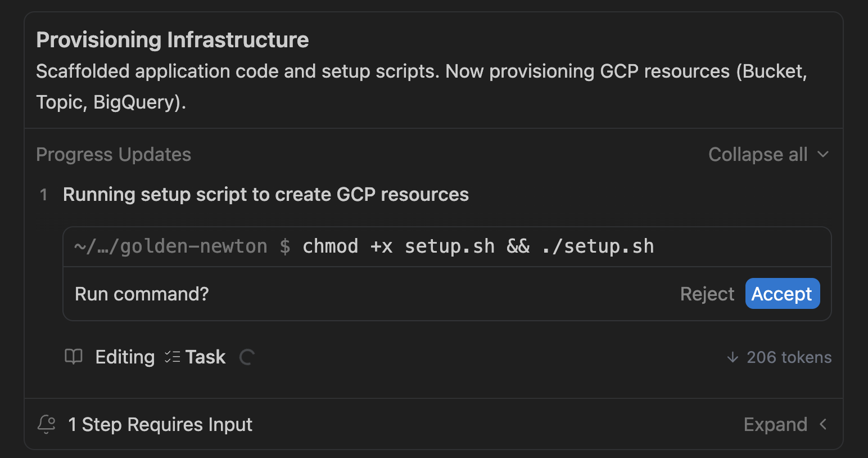The width and height of the screenshot is (868, 458).
Task: Click the open book icon beside Editing
Action: click(x=74, y=357)
